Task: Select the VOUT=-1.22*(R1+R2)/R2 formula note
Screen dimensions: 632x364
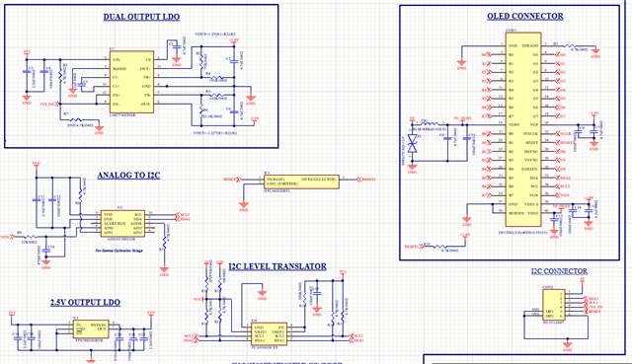Action: click(215, 132)
